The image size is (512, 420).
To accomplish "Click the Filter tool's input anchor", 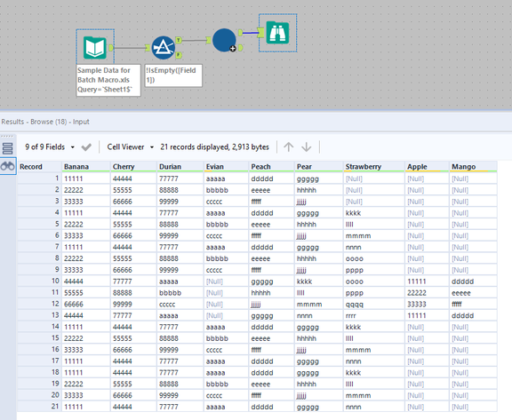I will tap(148, 48).
